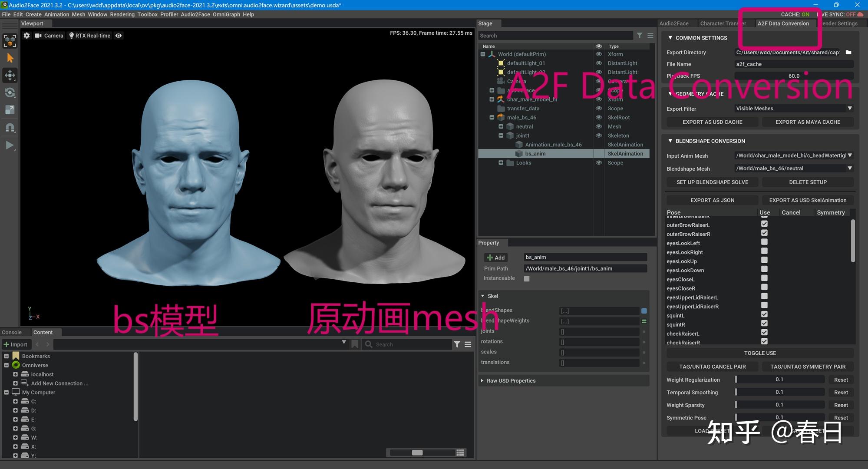
Task: Open the viewport settings gear icon
Action: pyautogui.click(x=26, y=36)
